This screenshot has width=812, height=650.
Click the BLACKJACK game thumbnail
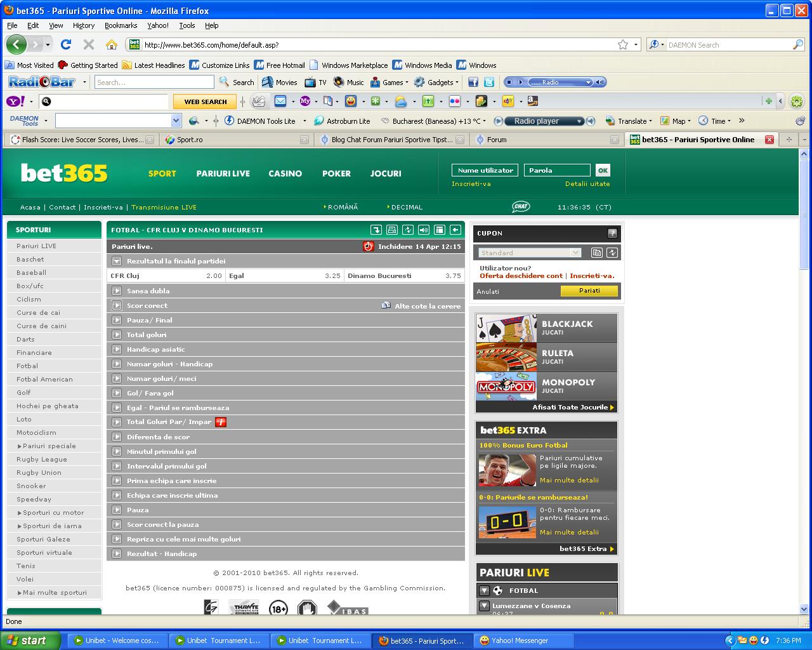(506, 328)
